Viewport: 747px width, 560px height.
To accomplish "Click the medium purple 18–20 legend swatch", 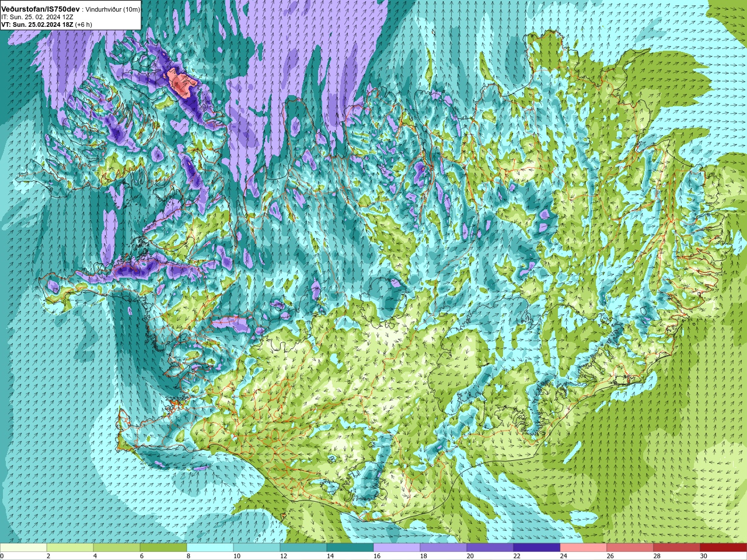I will click(x=444, y=548).
